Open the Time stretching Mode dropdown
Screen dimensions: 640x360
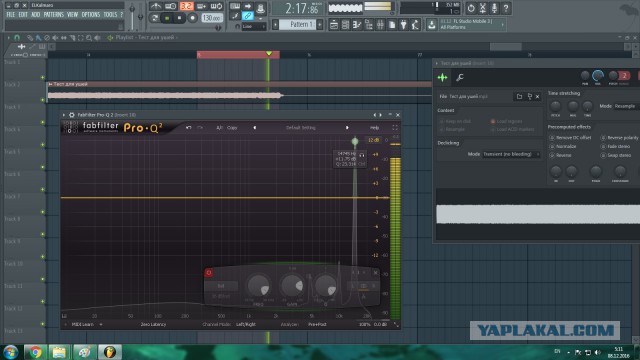[x=626, y=106]
